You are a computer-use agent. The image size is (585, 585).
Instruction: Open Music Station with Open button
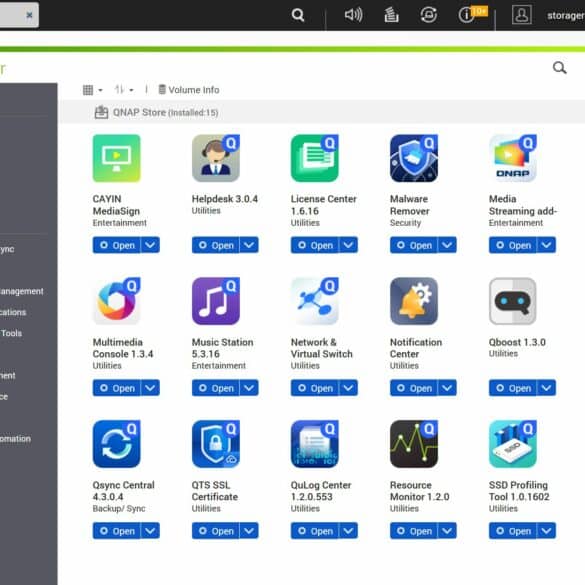coord(216,388)
